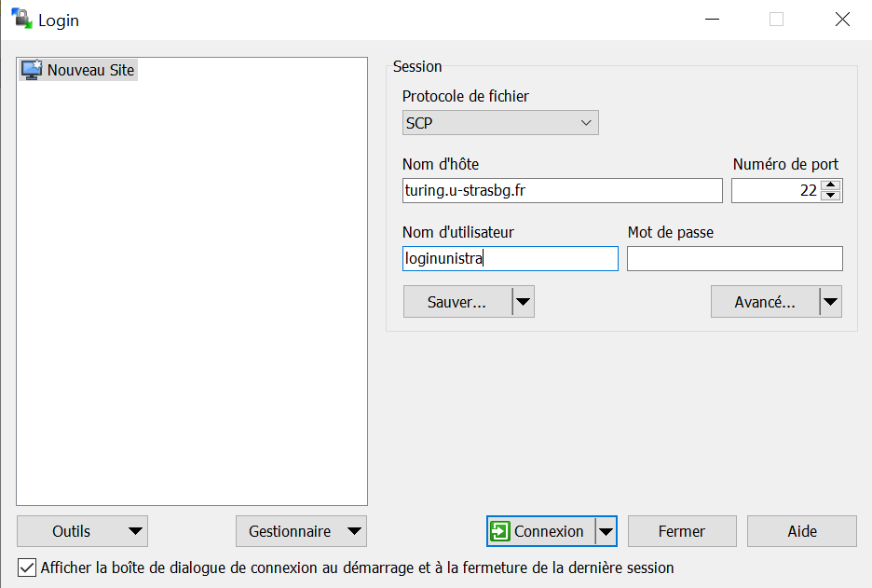Decrease port number with down arrow
872x588 pixels.
(x=832, y=197)
